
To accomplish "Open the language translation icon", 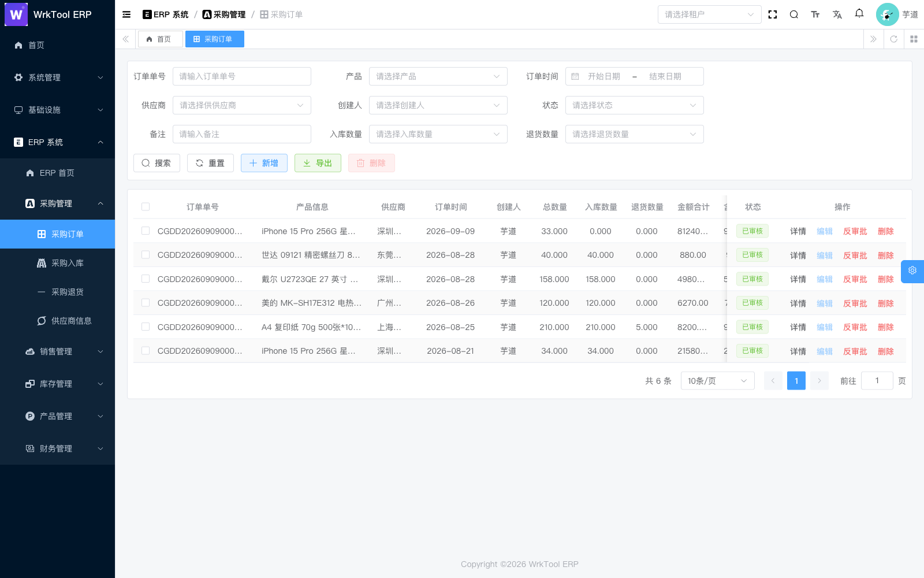I will [x=837, y=14].
